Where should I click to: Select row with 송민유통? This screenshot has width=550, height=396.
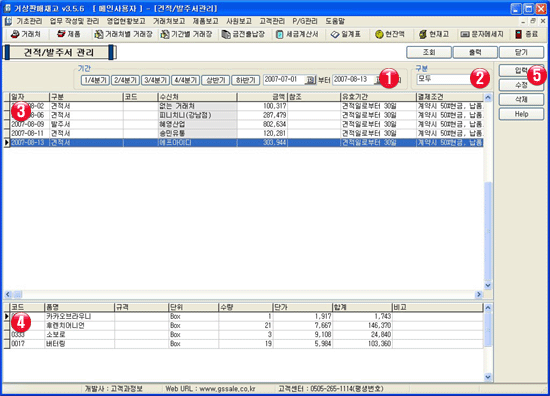point(246,133)
